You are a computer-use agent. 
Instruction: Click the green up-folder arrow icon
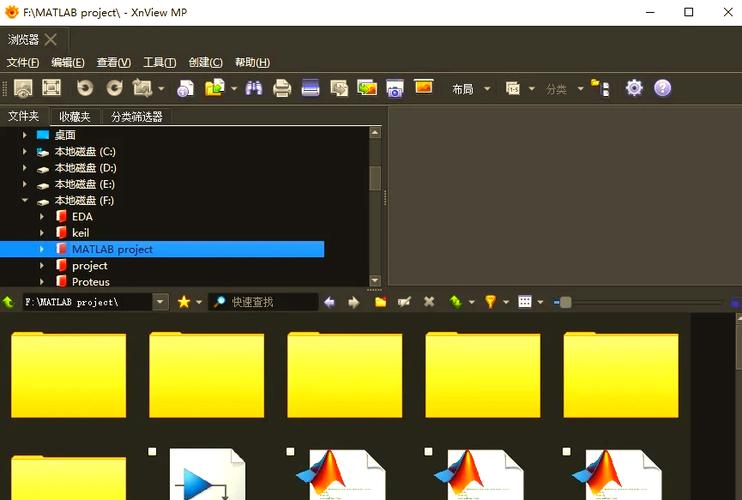pyautogui.click(x=9, y=302)
